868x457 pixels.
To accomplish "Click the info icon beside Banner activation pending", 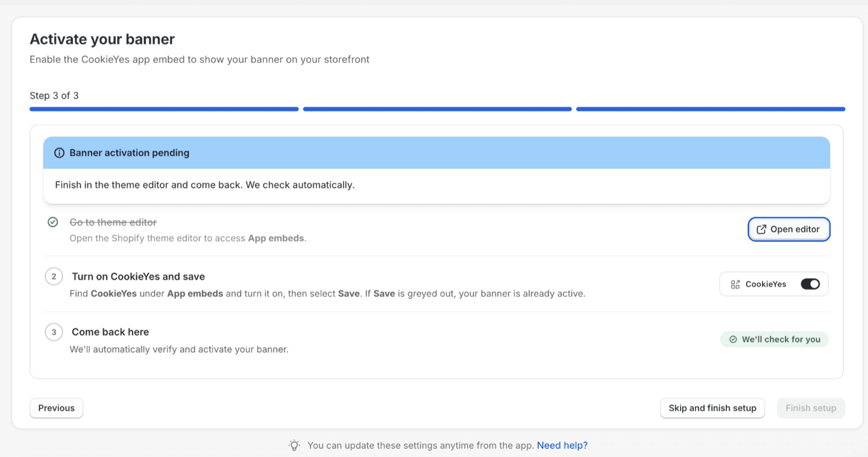I will (59, 153).
